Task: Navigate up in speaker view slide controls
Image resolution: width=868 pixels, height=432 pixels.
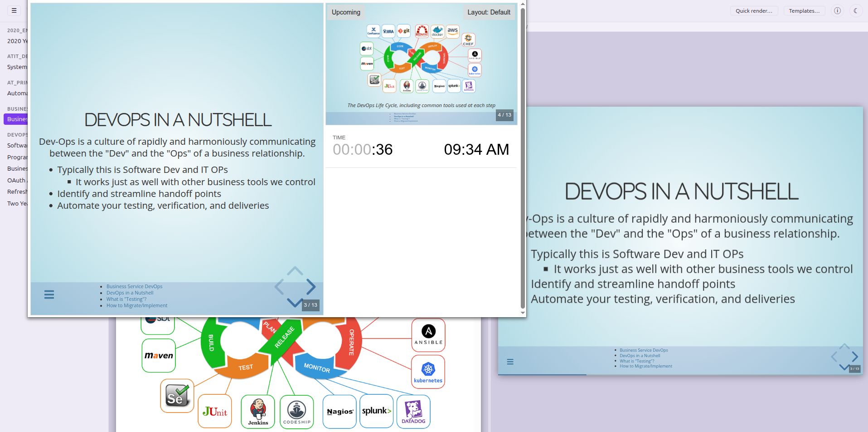Action: [295, 271]
